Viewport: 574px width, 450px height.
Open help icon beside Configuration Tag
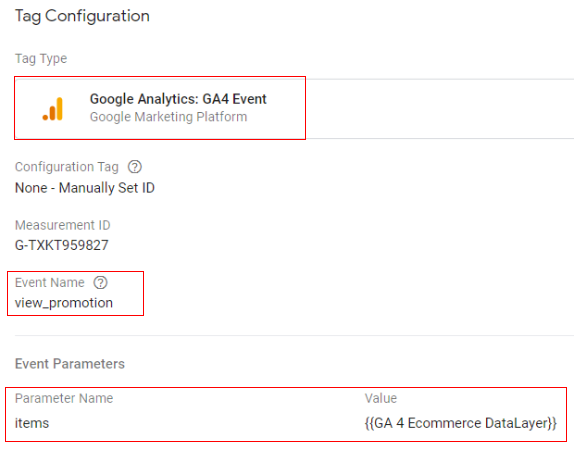coord(135,167)
